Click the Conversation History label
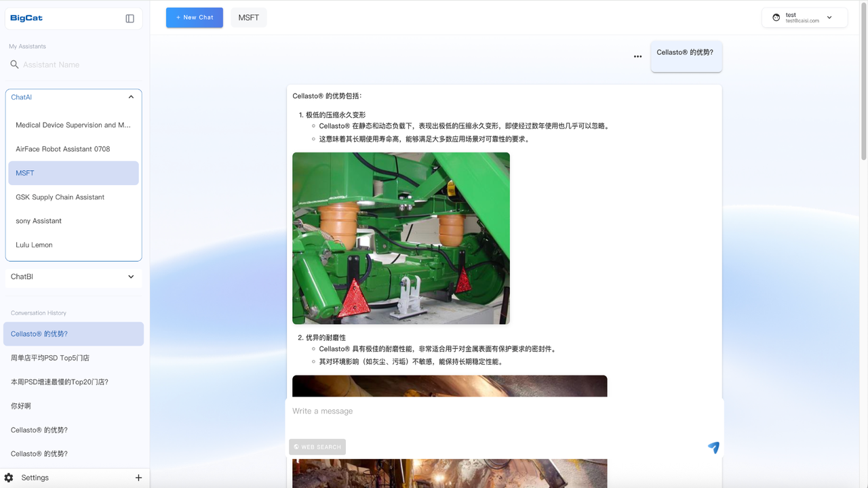Viewport: 868px width, 488px height. point(39,313)
